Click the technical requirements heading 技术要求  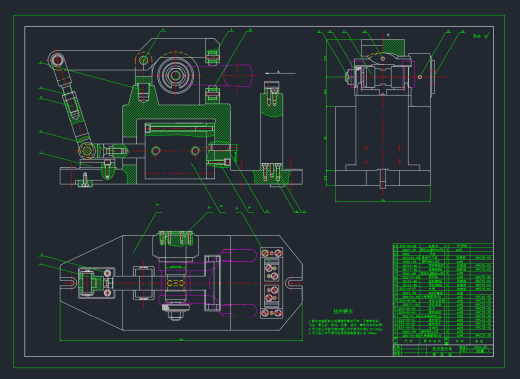tap(343, 311)
